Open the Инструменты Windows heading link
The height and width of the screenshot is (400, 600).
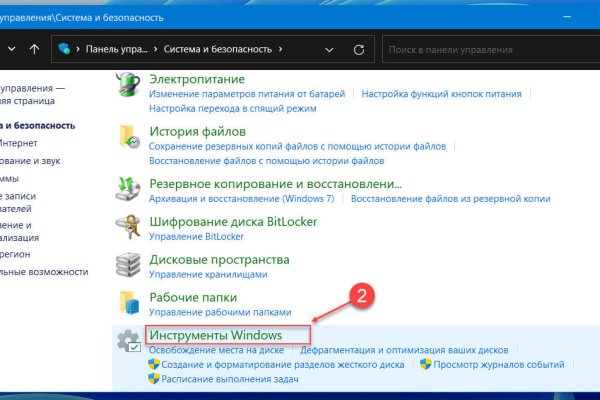pyautogui.click(x=215, y=335)
